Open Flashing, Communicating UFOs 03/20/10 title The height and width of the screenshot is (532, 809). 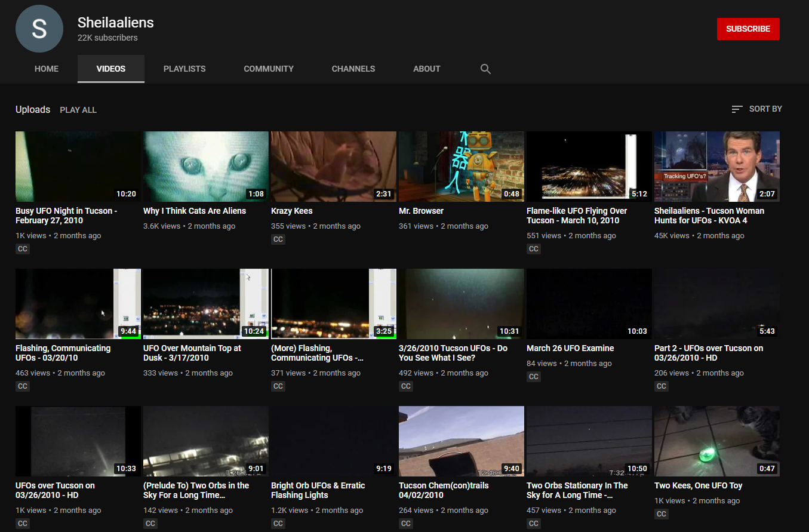coord(63,353)
